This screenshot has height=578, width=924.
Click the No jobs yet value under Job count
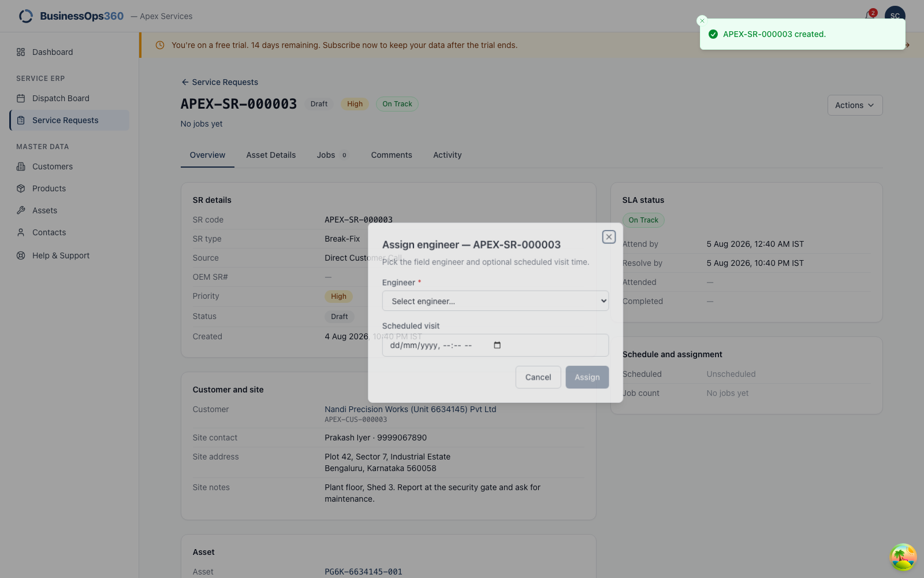coord(728,393)
